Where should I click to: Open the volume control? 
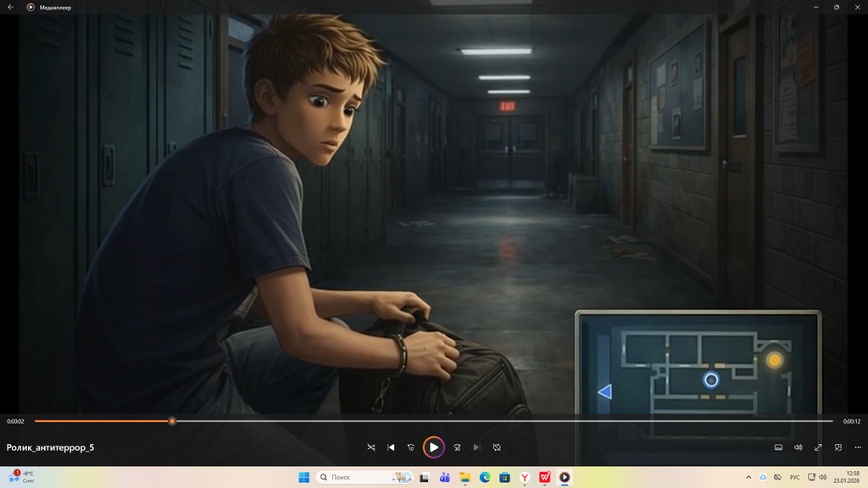[798, 447]
